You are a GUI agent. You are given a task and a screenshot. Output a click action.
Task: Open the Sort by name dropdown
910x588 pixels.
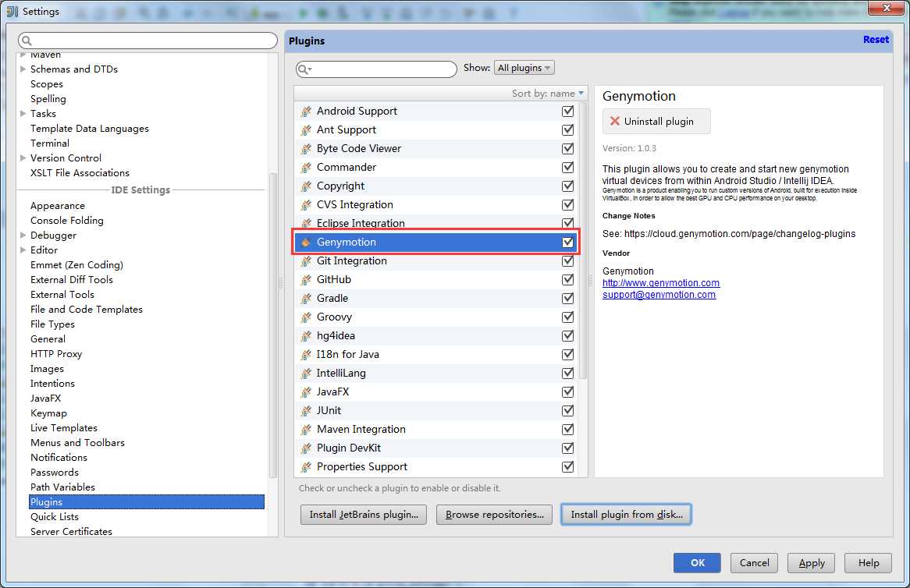[x=547, y=94]
